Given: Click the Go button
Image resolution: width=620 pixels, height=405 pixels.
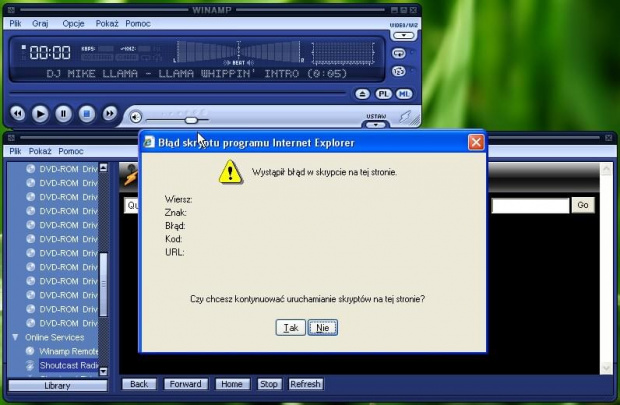Looking at the screenshot, I should (x=582, y=205).
